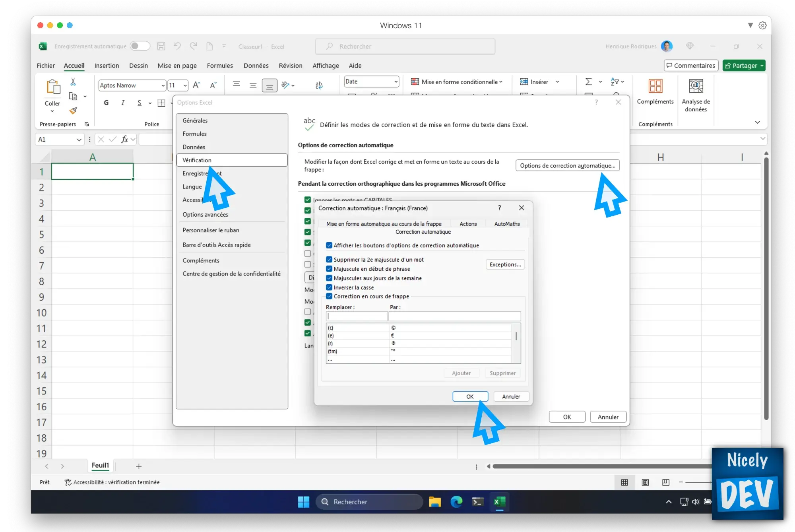Click the Exceptions... button
795x532 pixels.
pos(505,264)
